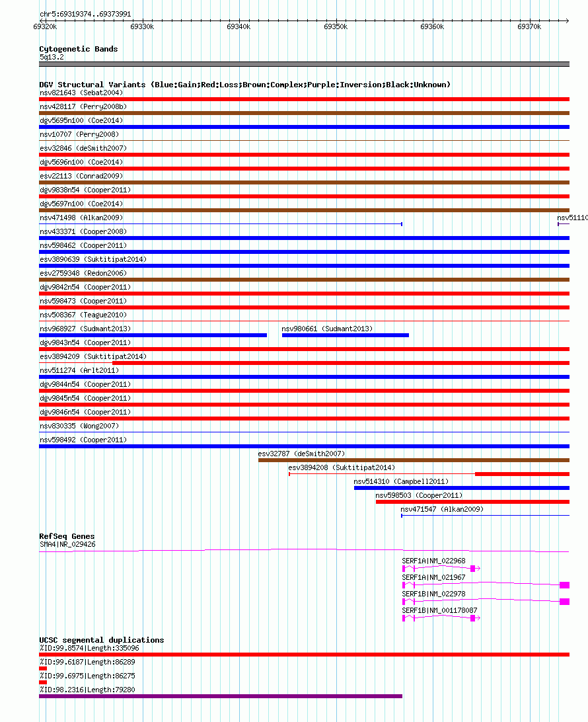The height and width of the screenshot is (722, 588).
Task: Open the SERF1B|NM_001178087 gene label
Action: tap(439, 610)
